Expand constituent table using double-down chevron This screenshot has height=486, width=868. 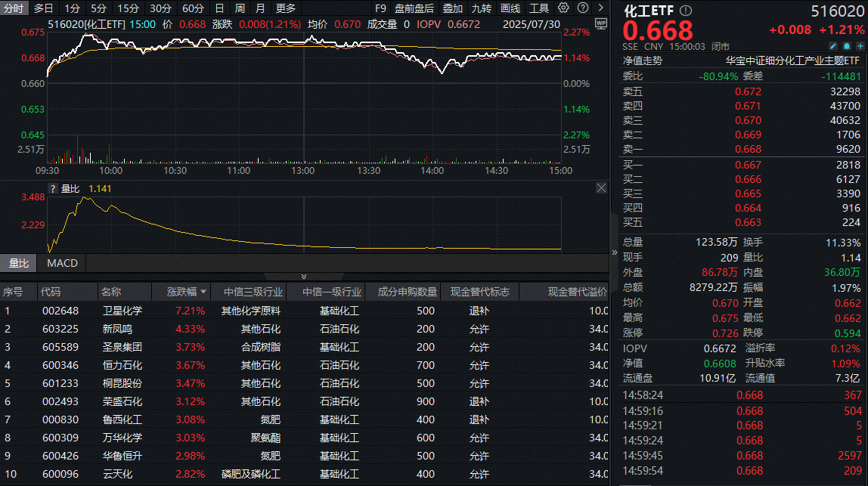coord(303,276)
